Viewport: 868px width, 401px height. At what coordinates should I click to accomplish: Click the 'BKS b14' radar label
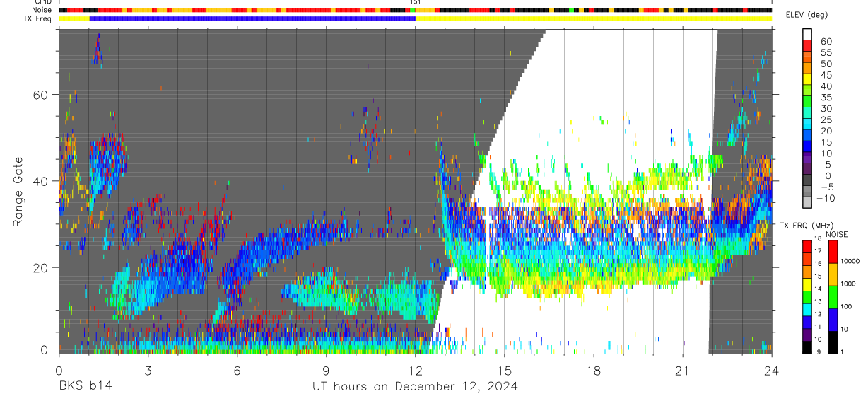point(85,386)
